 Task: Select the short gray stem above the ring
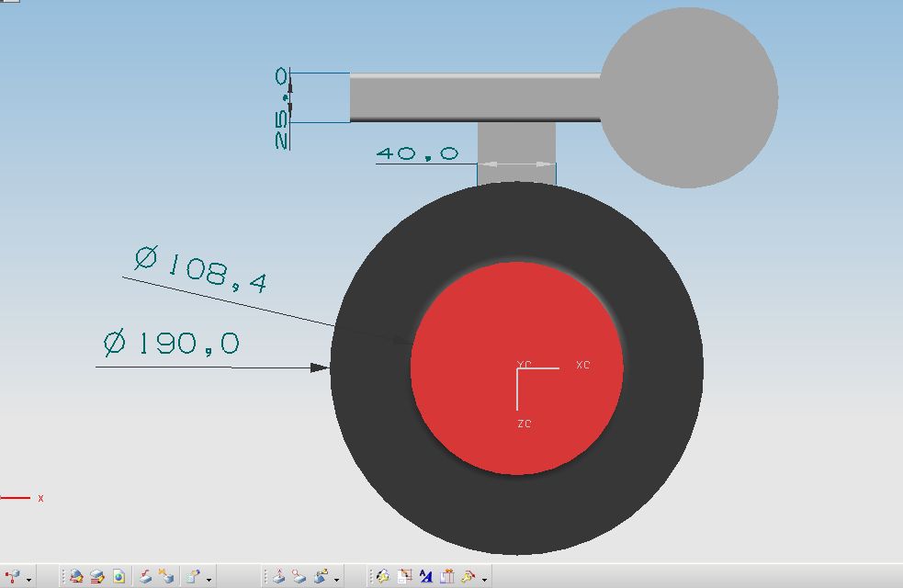click(x=516, y=153)
